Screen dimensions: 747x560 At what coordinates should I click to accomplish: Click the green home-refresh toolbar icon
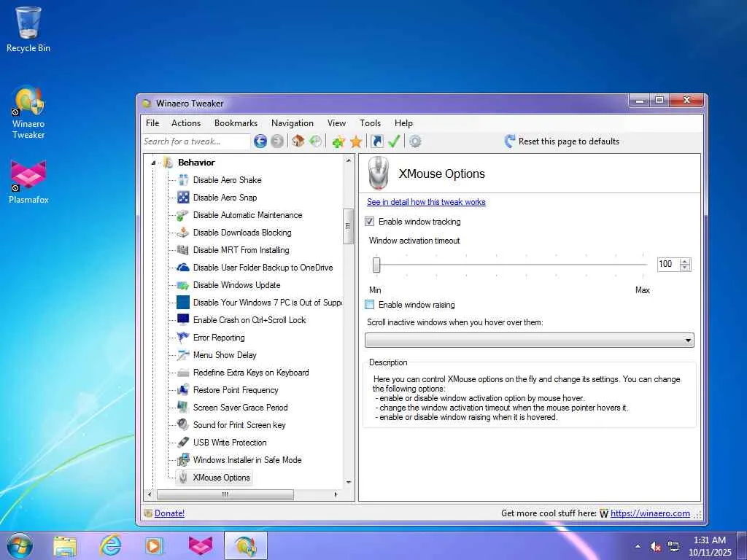point(315,141)
